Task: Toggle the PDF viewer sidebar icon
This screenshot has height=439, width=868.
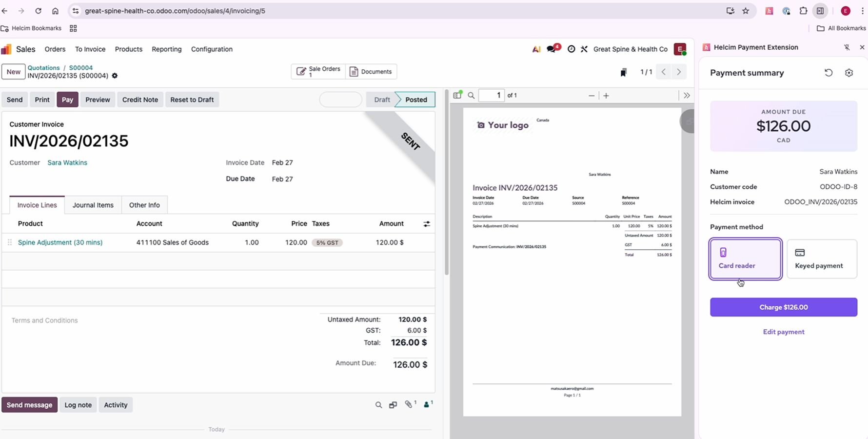Action: pyautogui.click(x=457, y=96)
